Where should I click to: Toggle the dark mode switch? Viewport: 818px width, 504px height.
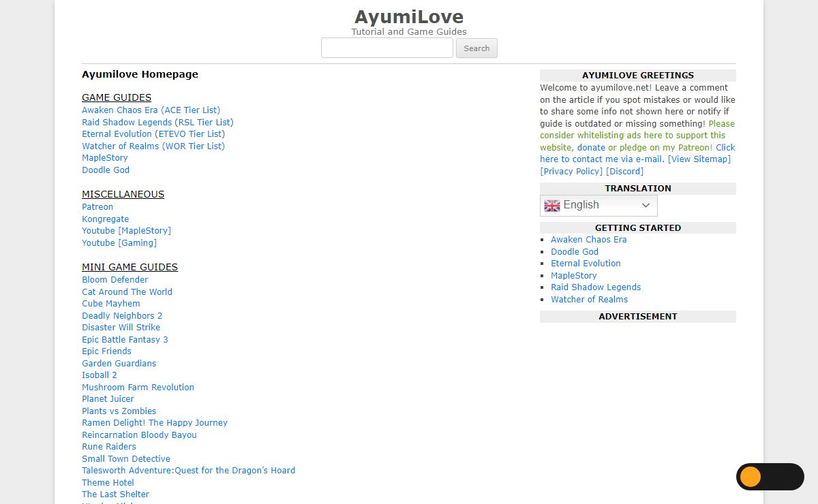pos(770,477)
